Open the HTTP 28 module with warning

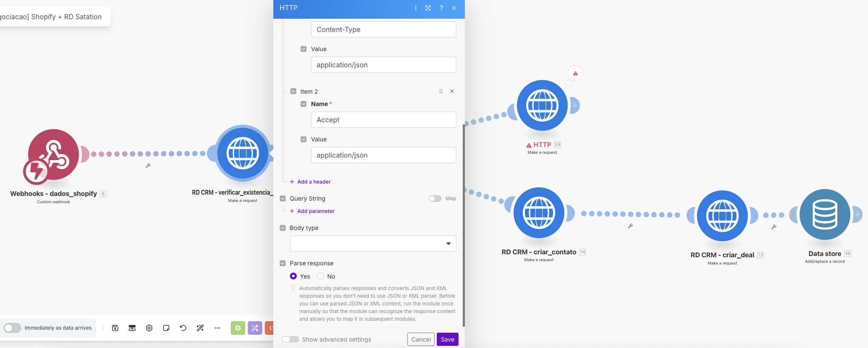point(542,106)
